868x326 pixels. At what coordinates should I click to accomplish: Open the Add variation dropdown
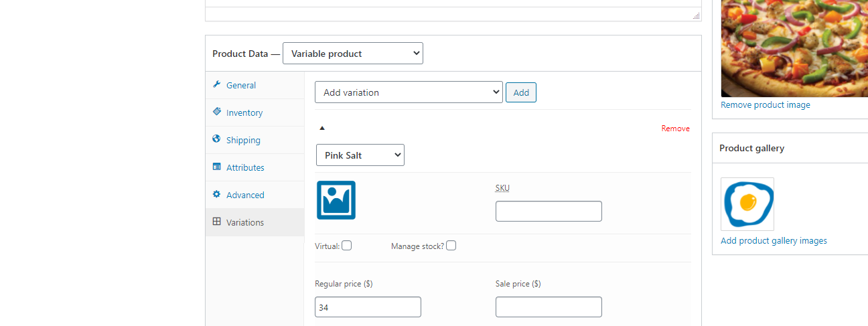click(x=409, y=92)
